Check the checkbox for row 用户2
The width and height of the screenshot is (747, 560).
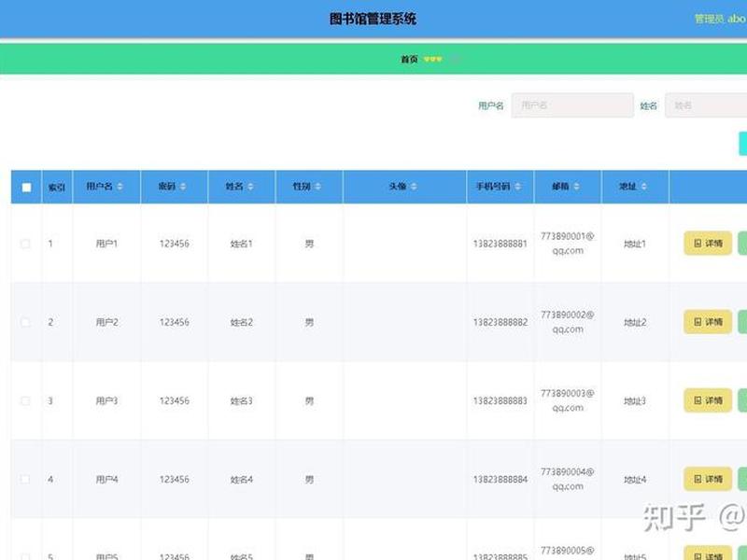pos(25,322)
